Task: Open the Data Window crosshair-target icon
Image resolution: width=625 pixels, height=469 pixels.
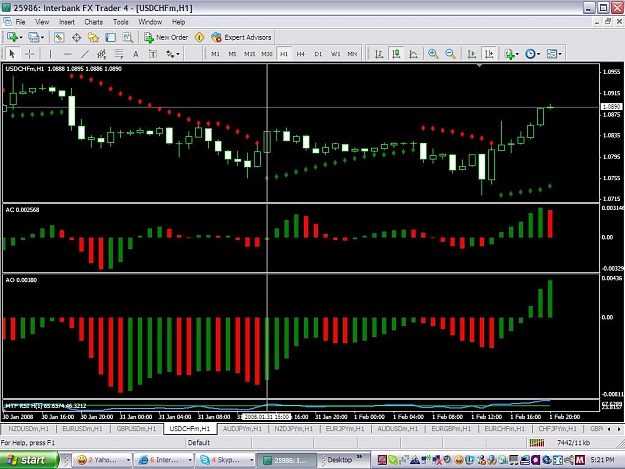Action: (76, 37)
